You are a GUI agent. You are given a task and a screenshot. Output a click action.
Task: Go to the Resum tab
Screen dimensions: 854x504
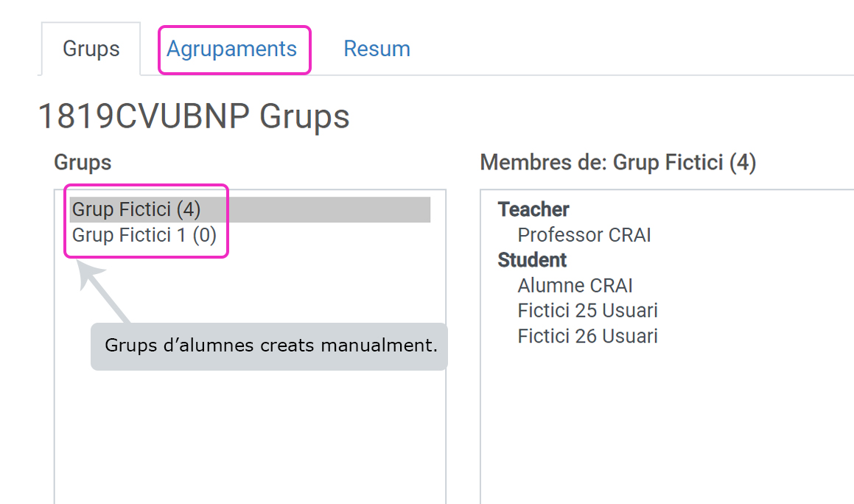point(377,49)
